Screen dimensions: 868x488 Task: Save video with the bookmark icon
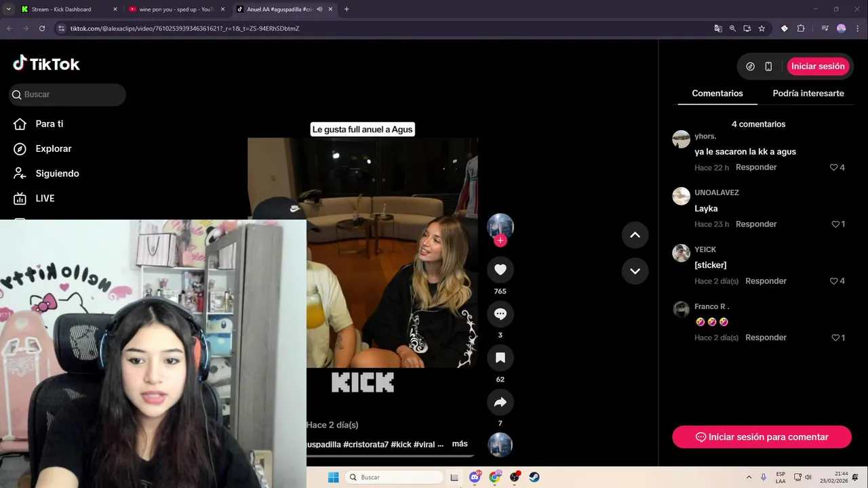(x=500, y=358)
